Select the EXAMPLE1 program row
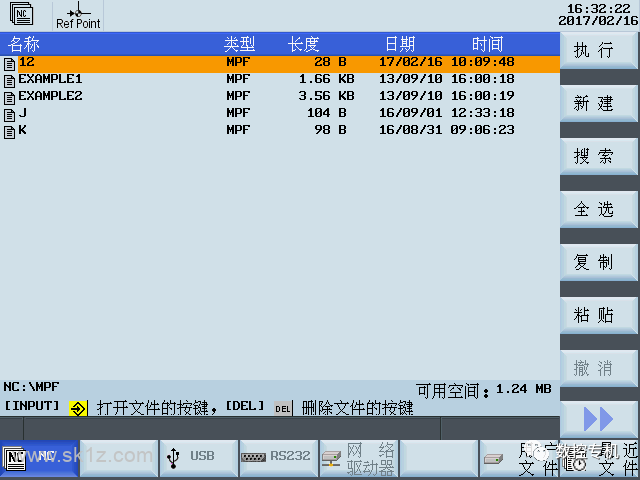This screenshot has height=480, width=640. [x=280, y=81]
